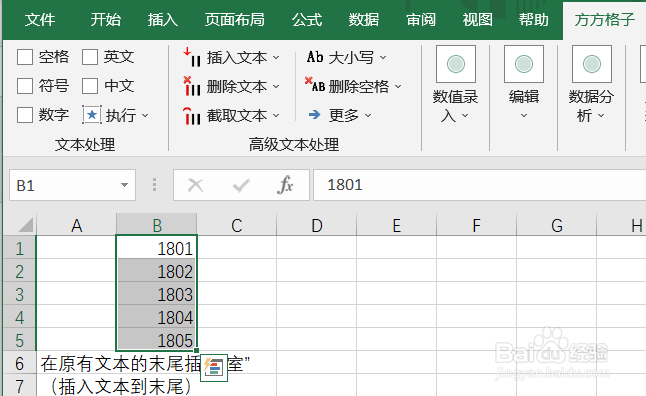Expand the 数据分析 dropdown chevron

601,116
